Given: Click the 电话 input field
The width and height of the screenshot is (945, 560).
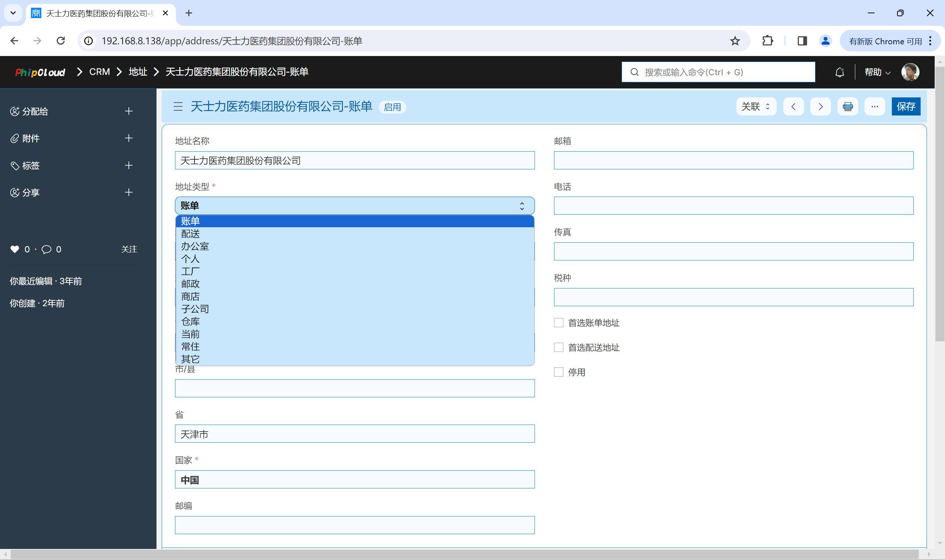Looking at the screenshot, I should 733,205.
